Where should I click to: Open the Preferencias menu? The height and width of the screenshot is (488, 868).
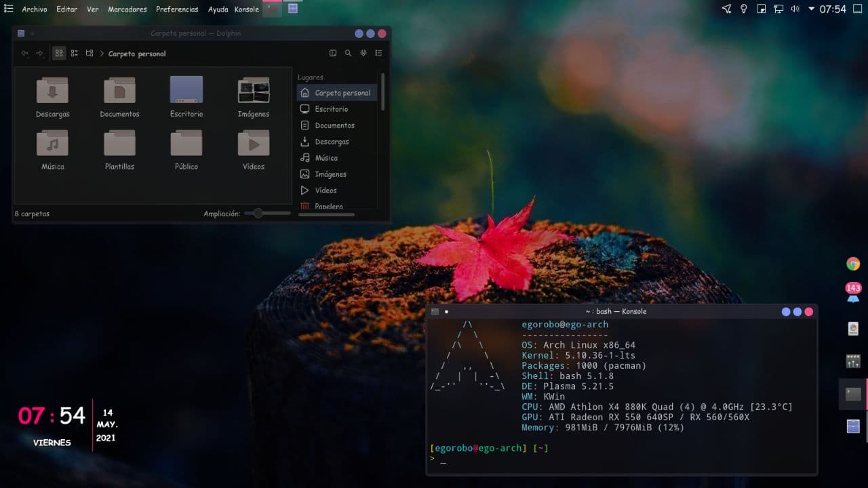[x=177, y=9]
